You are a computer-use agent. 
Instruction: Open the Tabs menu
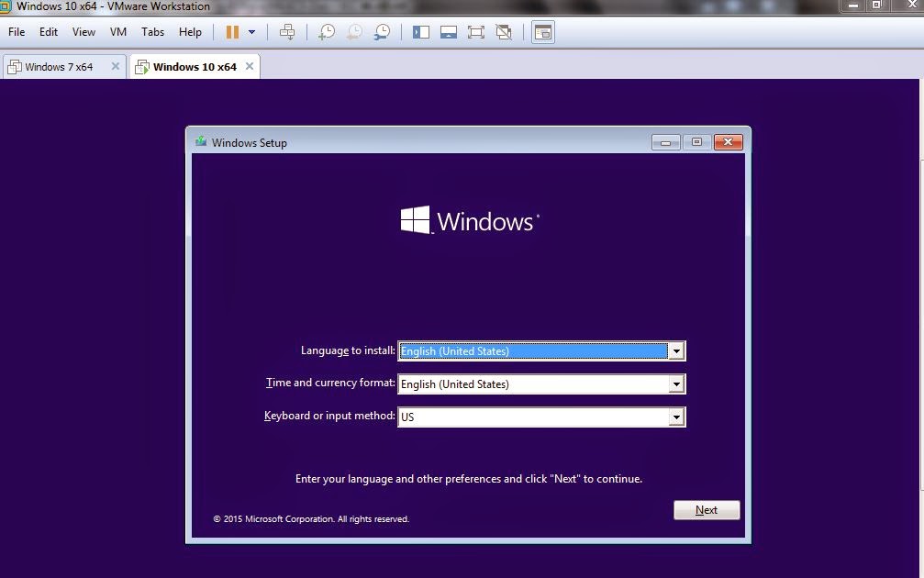152,31
